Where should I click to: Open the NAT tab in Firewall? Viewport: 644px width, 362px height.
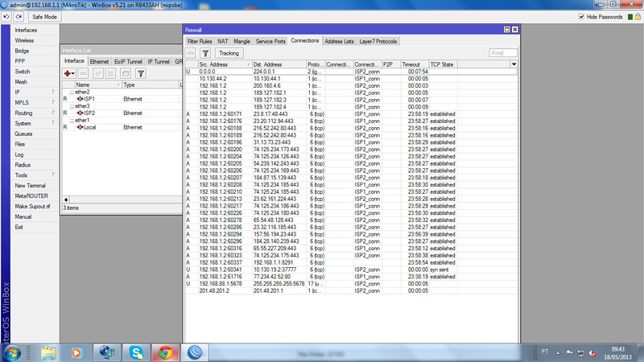pyautogui.click(x=223, y=42)
